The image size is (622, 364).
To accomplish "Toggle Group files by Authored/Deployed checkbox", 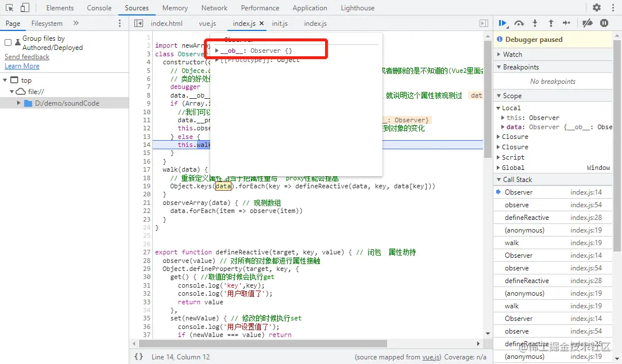I will click(x=8, y=42).
